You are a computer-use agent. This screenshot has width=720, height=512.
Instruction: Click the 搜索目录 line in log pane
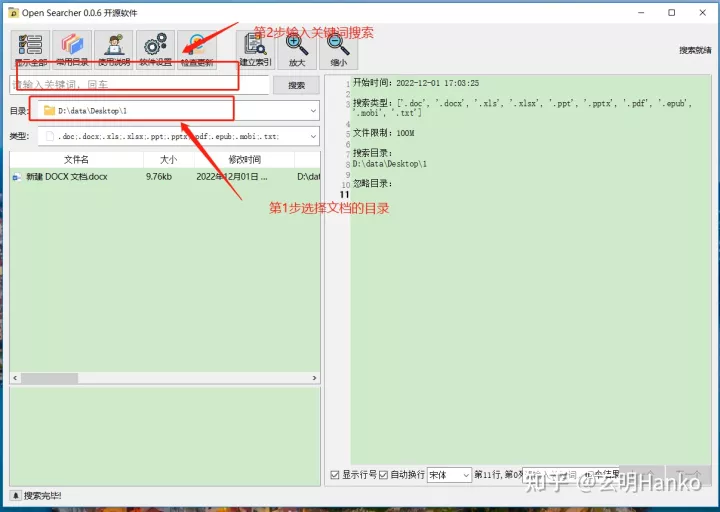[x=372, y=153]
